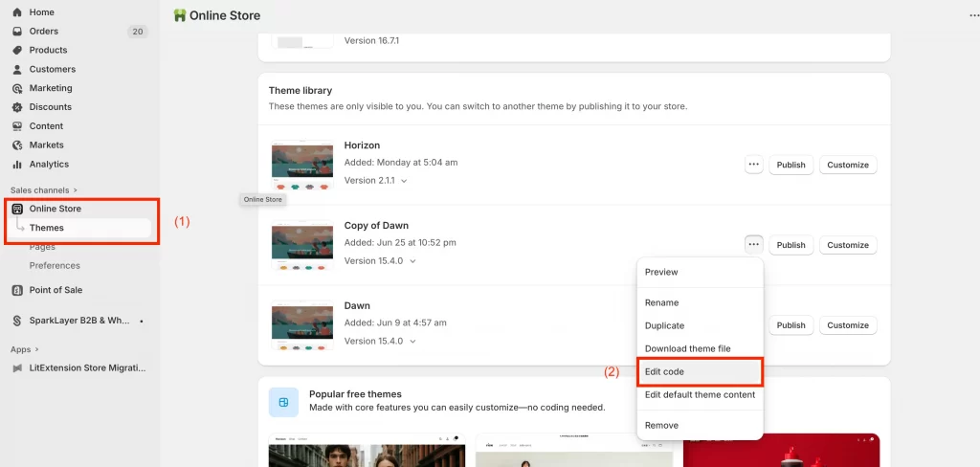
Task: Publish the Dawn theme
Action: coord(791,325)
